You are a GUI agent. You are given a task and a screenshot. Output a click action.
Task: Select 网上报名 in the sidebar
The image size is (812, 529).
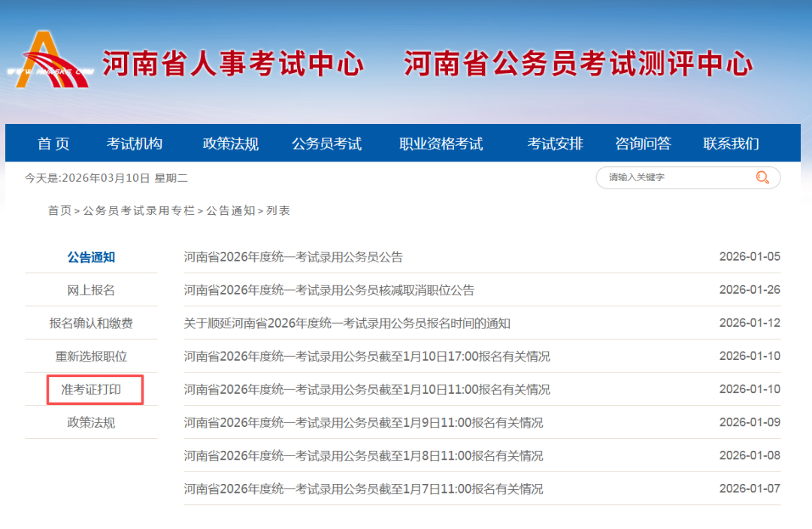(x=91, y=289)
